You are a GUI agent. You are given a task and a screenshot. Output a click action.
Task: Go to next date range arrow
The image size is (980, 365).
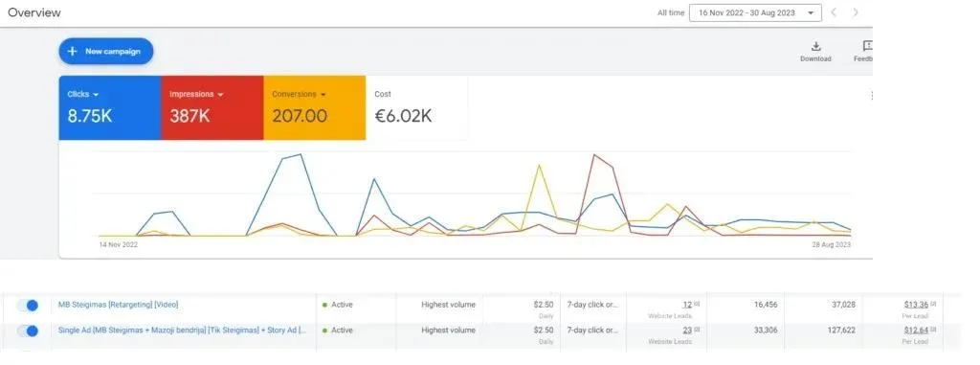point(856,12)
